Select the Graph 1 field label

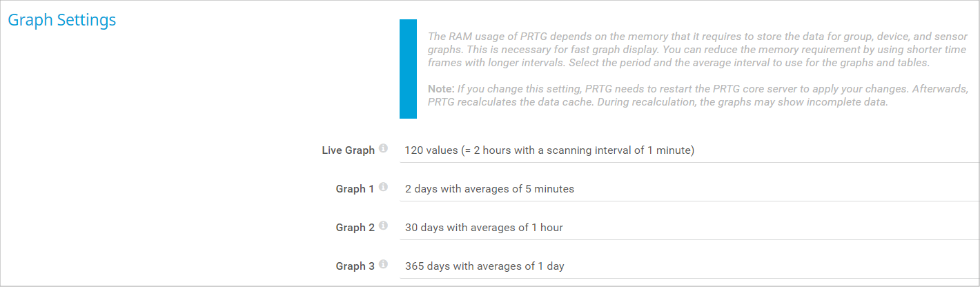(355, 189)
